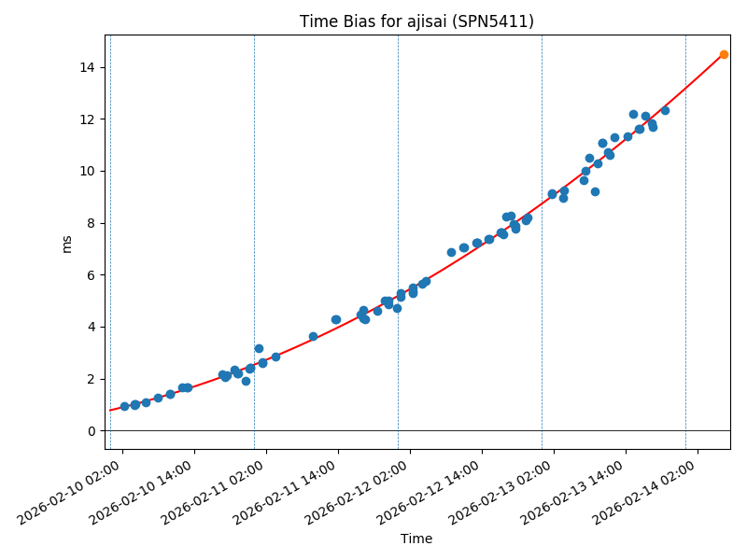Click the isolated blue point near 3.6 ms
The height and width of the screenshot is (560, 747).
tap(313, 336)
